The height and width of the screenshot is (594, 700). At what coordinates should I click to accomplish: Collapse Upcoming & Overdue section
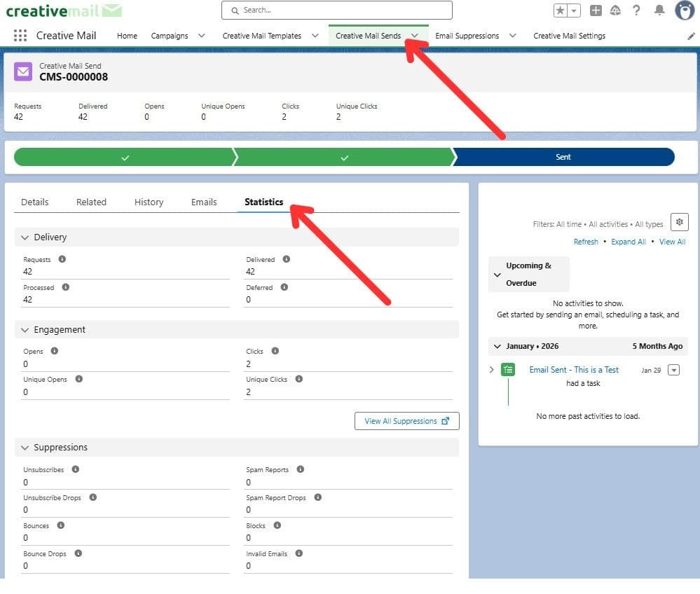(x=497, y=275)
